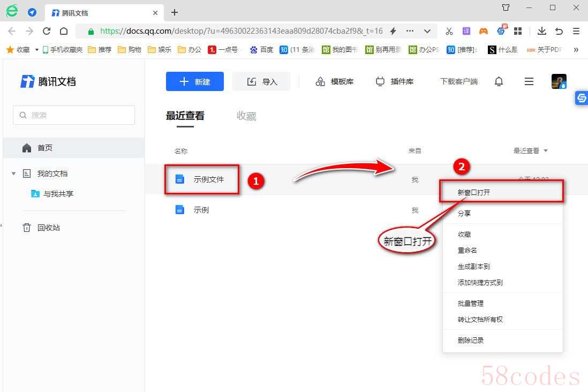This screenshot has width=588, height=392.
Task: Collapse the 我的文档 tree arrow
Action: (13, 174)
